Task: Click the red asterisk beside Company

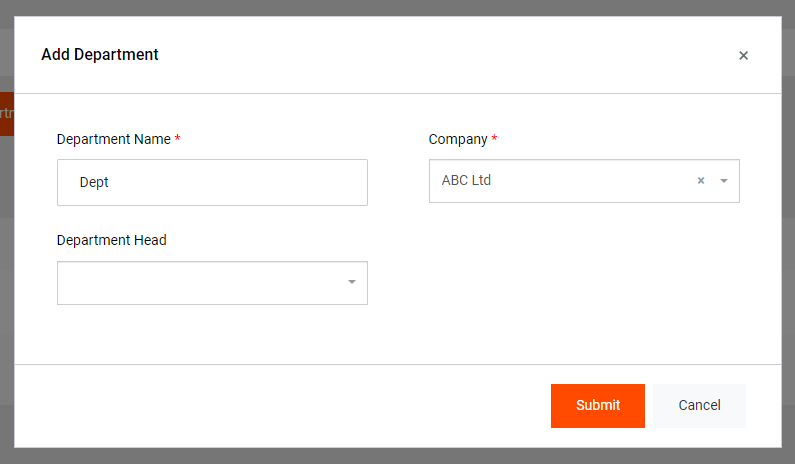Action: click(494, 140)
